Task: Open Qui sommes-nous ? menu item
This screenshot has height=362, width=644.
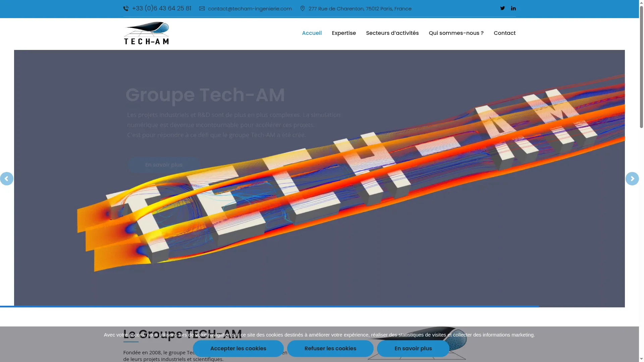Action: 456,33
